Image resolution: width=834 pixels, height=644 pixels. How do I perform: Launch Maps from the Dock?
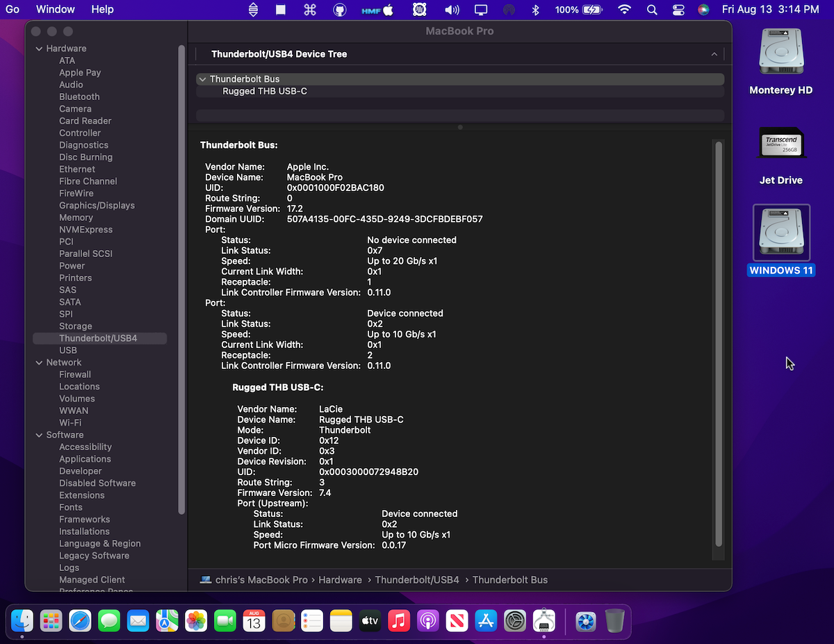(x=167, y=620)
